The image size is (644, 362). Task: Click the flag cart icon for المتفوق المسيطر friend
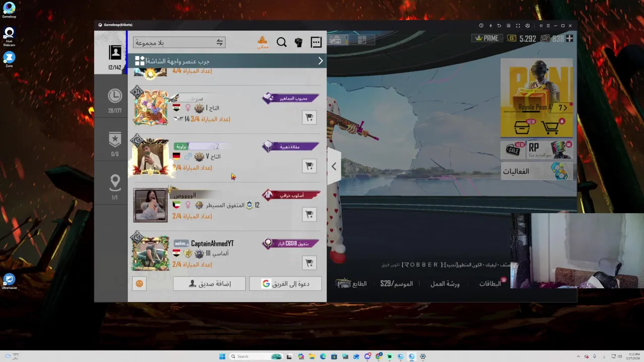309,214
